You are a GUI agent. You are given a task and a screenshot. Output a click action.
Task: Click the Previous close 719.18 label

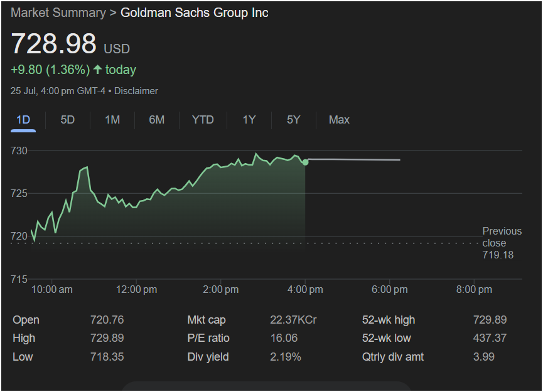pos(502,243)
